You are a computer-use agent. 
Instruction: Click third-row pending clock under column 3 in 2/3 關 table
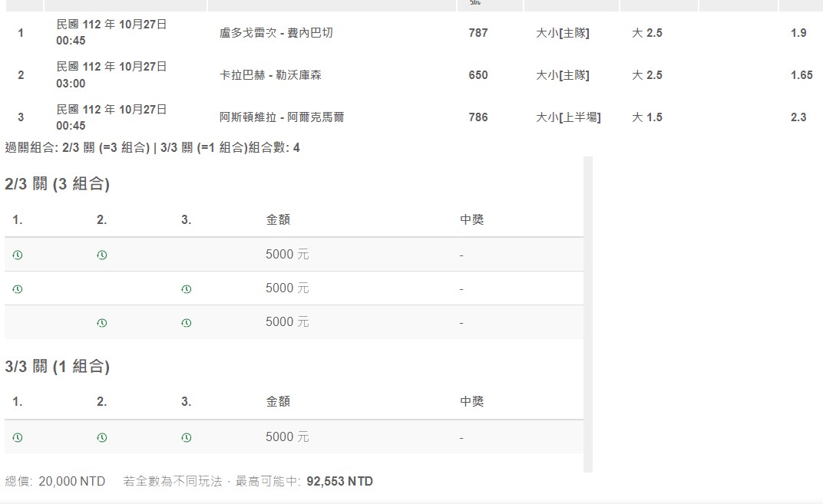point(187,323)
